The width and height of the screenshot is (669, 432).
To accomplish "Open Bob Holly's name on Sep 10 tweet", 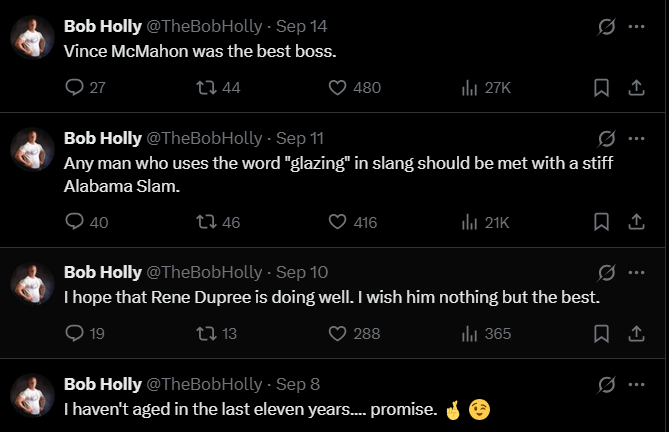I will point(102,272).
